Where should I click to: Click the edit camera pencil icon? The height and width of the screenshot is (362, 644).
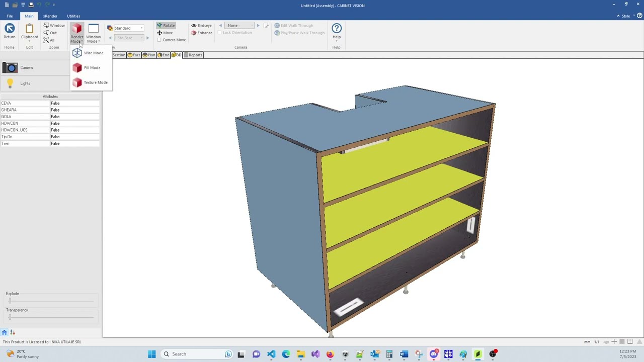click(266, 26)
